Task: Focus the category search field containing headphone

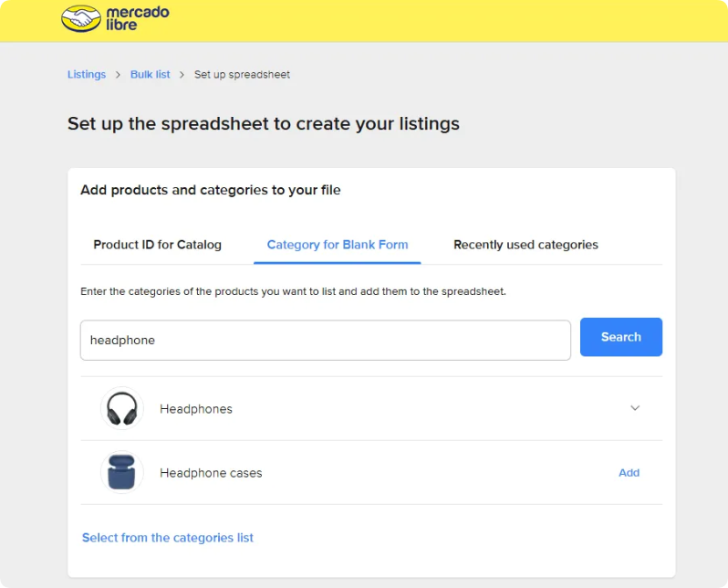Action: click(325, 340)
